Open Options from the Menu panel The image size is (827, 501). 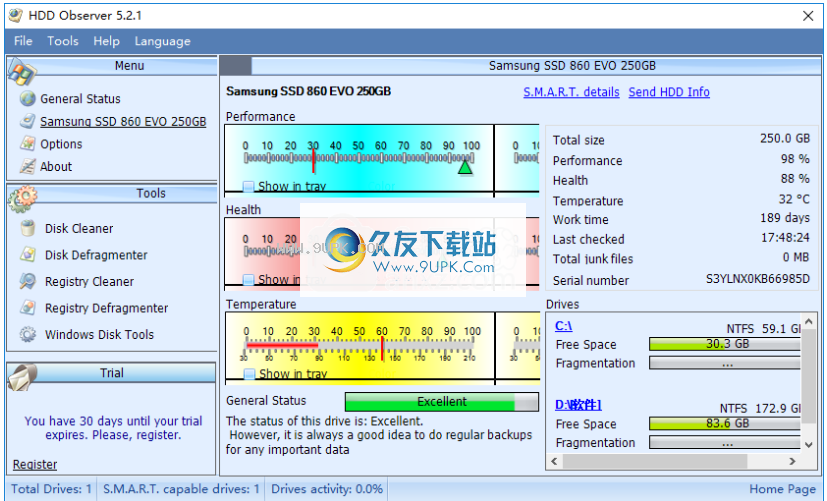(61, 144)
